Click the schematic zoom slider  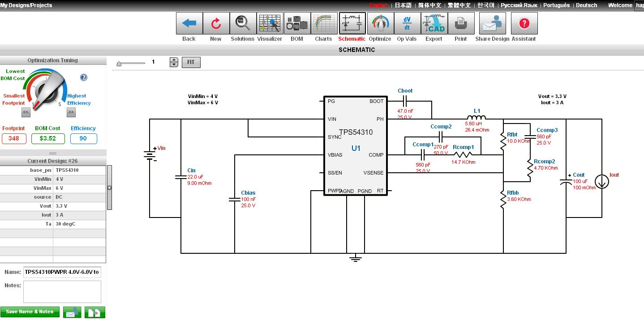pyautogui.click(x=131, y=64)
